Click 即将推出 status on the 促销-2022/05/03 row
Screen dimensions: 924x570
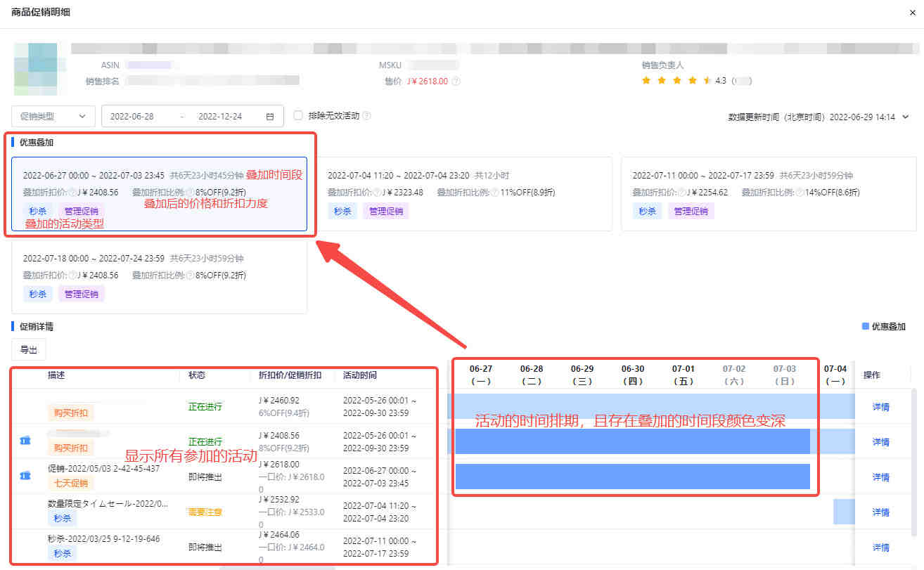pos(205,477)
